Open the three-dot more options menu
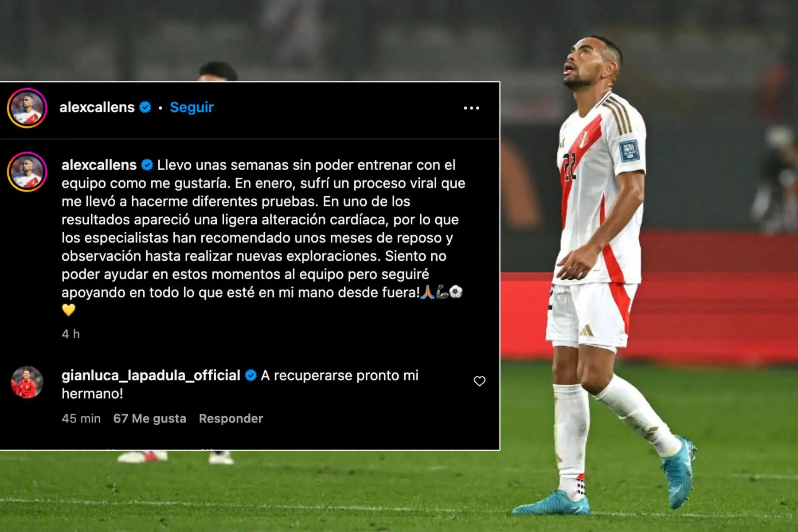 [471, 108]
